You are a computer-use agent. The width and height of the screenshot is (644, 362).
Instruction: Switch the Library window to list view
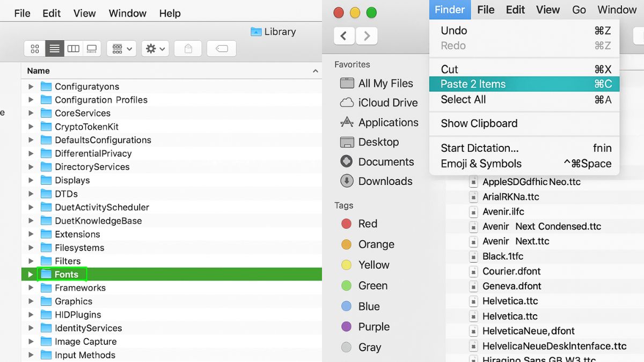(54, 49)
